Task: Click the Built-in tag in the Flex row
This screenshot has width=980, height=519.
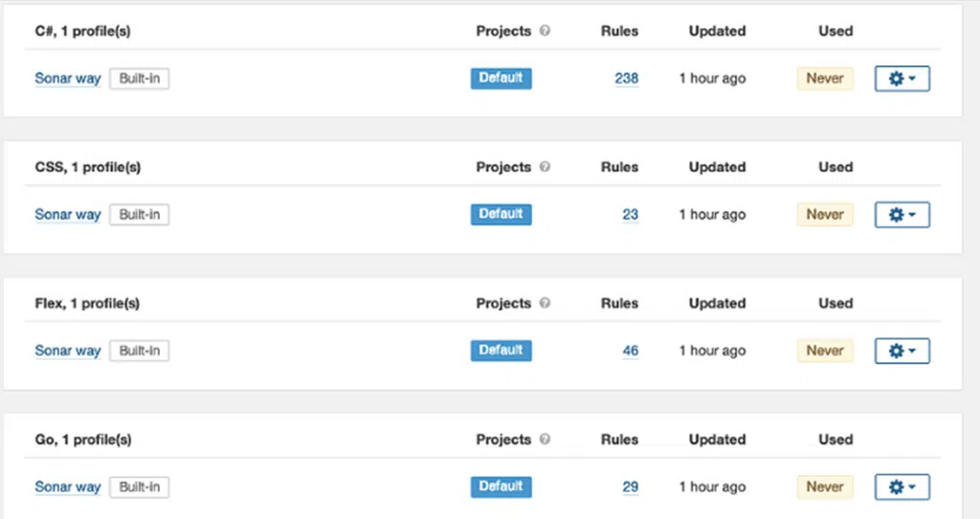Action: tap(140, 350)
